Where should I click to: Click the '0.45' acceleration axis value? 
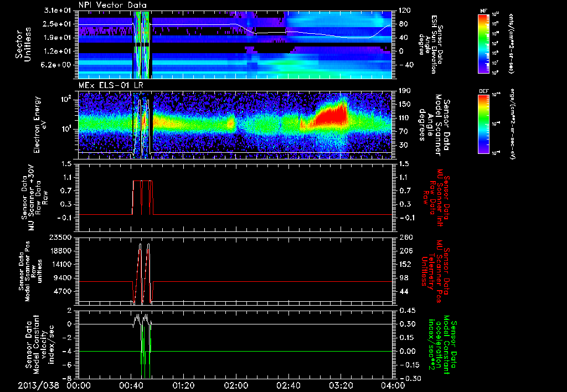(406, 311)
